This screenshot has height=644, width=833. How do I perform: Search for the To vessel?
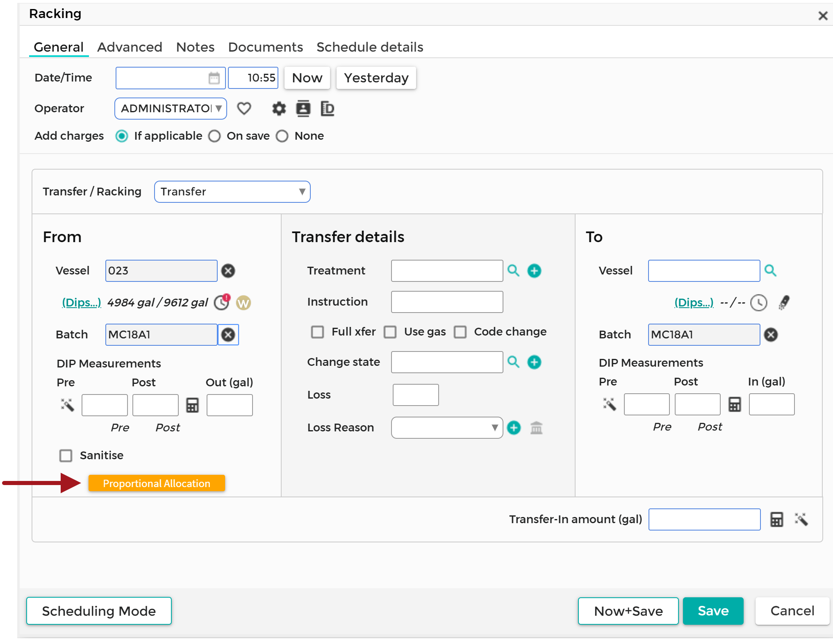coord(771,270)
